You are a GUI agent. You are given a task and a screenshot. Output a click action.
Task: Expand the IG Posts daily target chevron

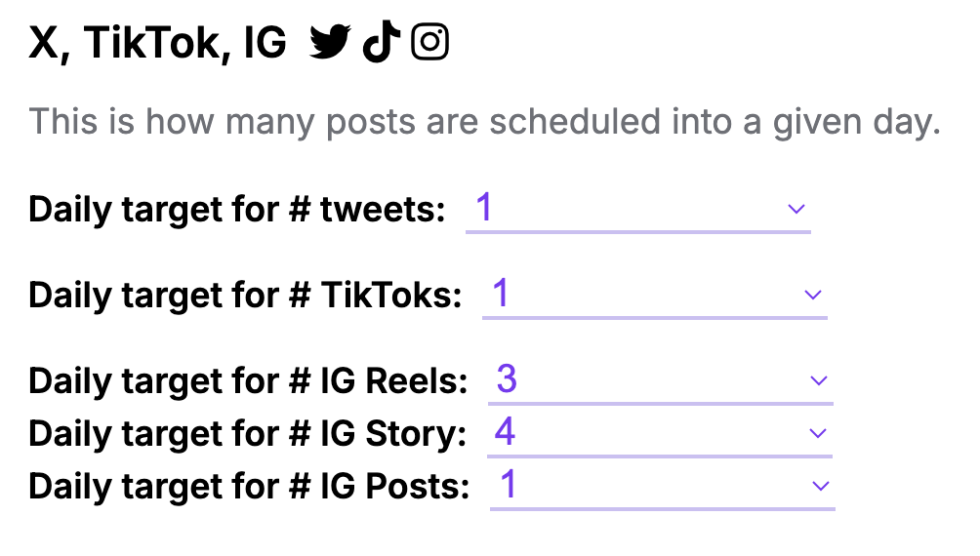click(x=821, y=485)
